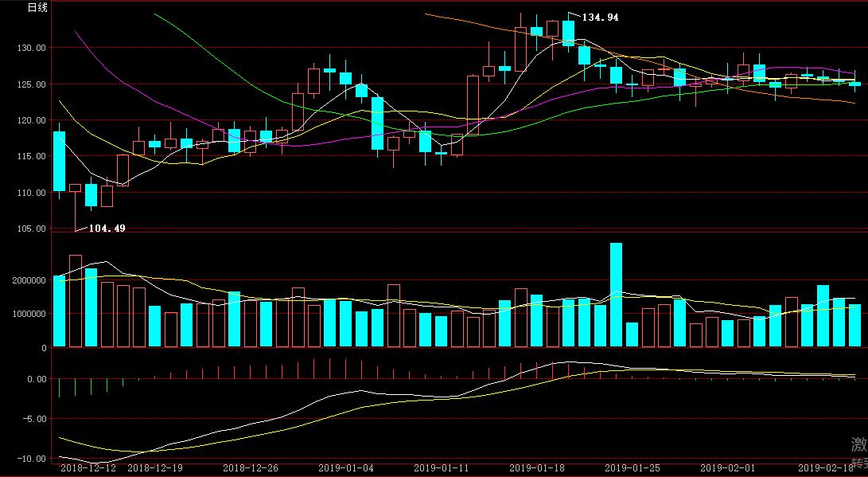Select the 125.00 price axis label
The height and width of the screenshot is (477, 868).
[x=32, y=84]
